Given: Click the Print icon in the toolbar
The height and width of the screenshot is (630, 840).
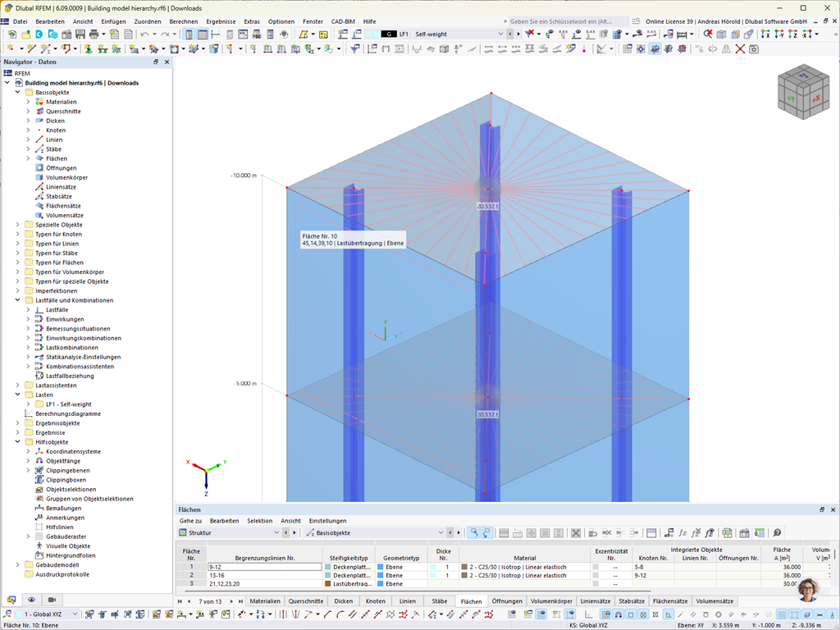Looking at the screenshot, I should pyautogui.click(x=94, y=34).
